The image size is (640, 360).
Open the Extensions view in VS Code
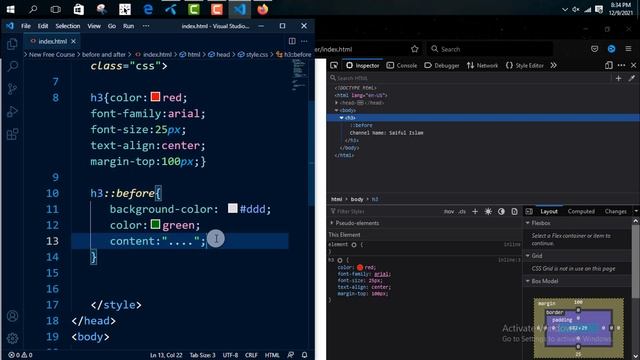[x=12, y=134]
